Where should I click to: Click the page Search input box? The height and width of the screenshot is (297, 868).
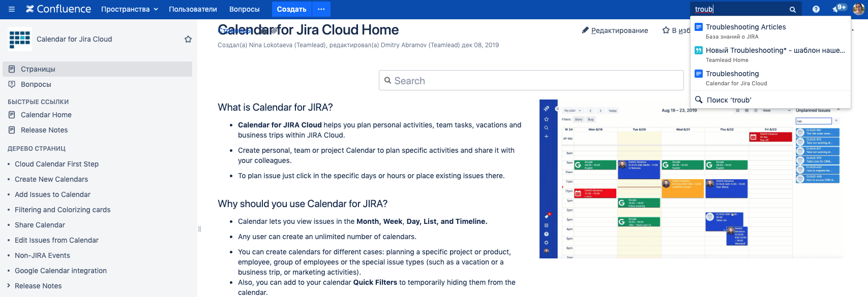tap(531, 80)
